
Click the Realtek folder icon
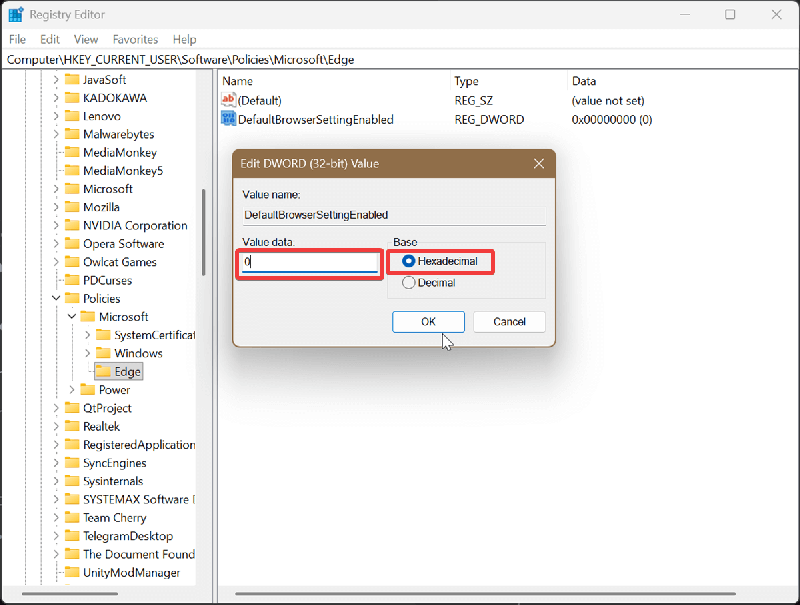(x=72, y=426)
